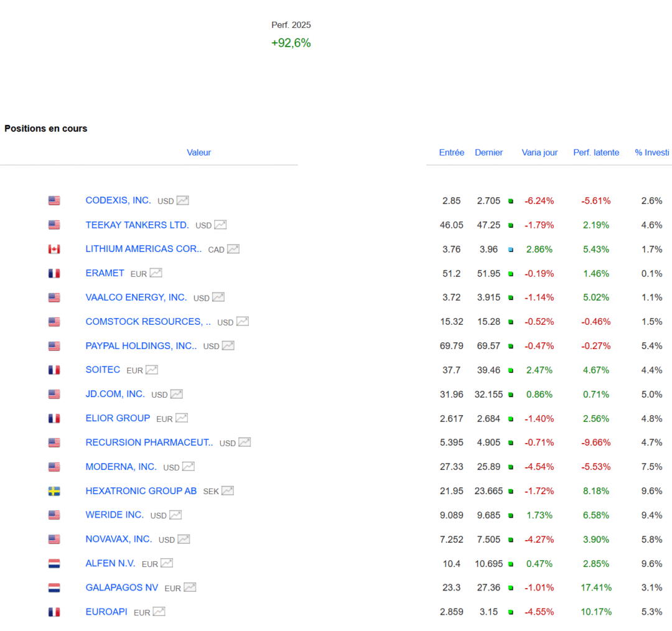672x631 pixels.
Task: Click the Dutch flag beside ALFEN N.V.
Action: [x=54, y=563]
